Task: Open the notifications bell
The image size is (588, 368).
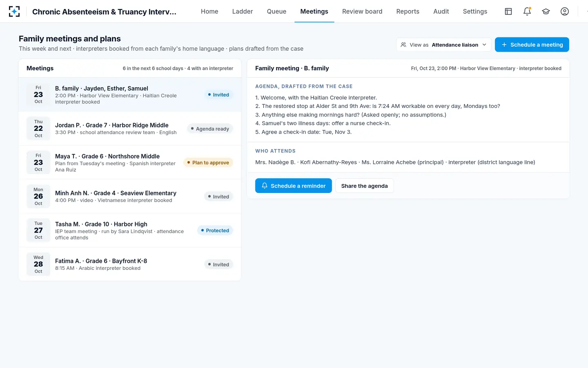Action: tap(527, 11)
